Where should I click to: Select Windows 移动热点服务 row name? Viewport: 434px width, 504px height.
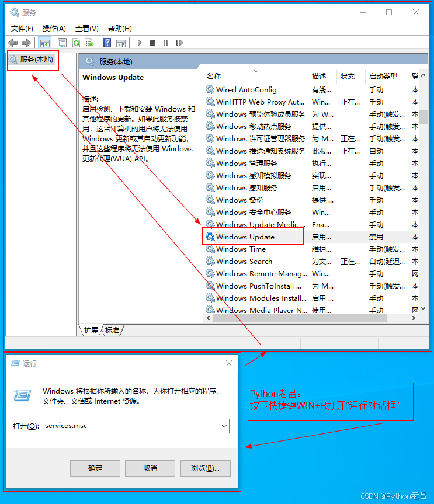click(x=254, y=126)
